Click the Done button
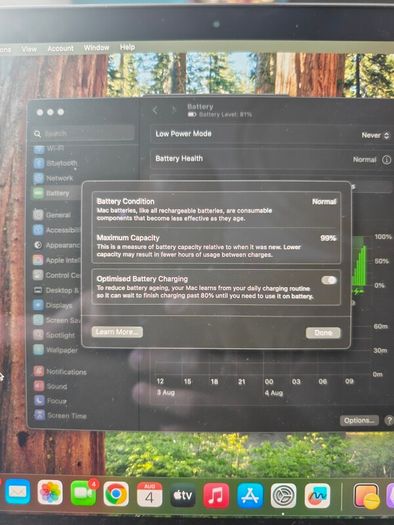Screen dimensions: 394x525 click(323, 332)
